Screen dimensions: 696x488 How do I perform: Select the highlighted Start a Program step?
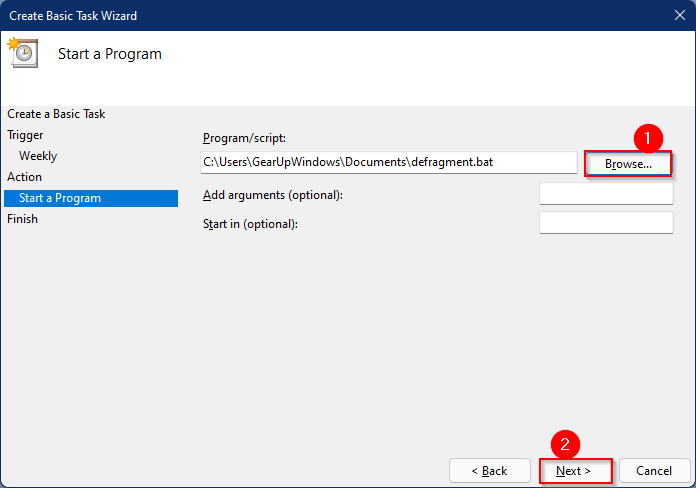tap(91, 198)
